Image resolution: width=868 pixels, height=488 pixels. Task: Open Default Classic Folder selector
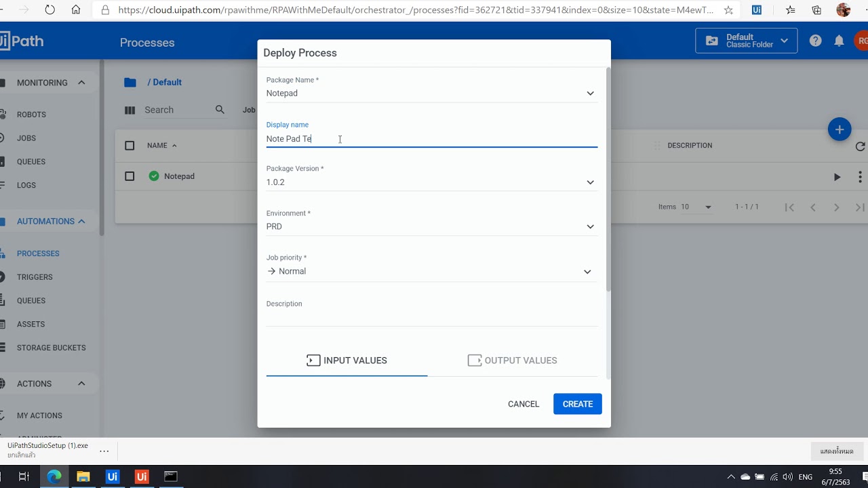747,41
